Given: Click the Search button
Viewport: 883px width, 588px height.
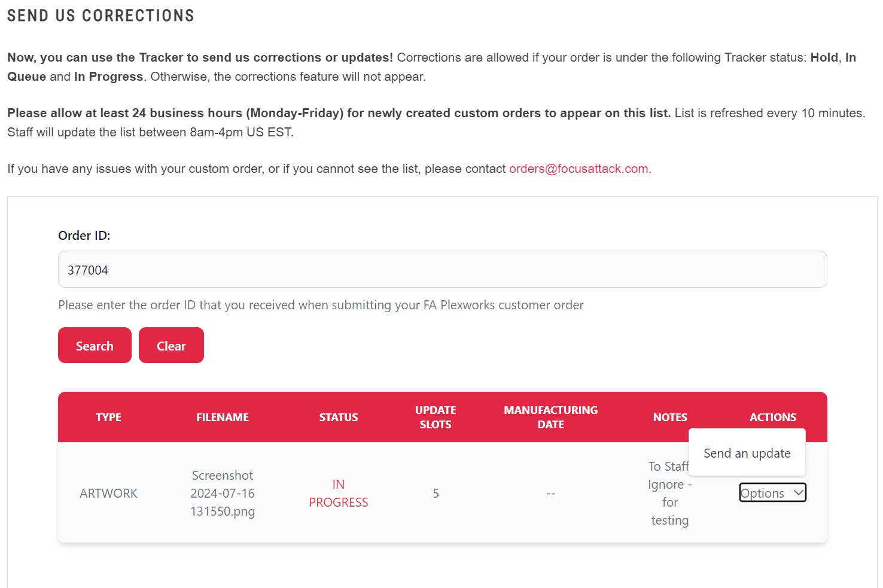Looking at the screenshot, I should point(95,345).
